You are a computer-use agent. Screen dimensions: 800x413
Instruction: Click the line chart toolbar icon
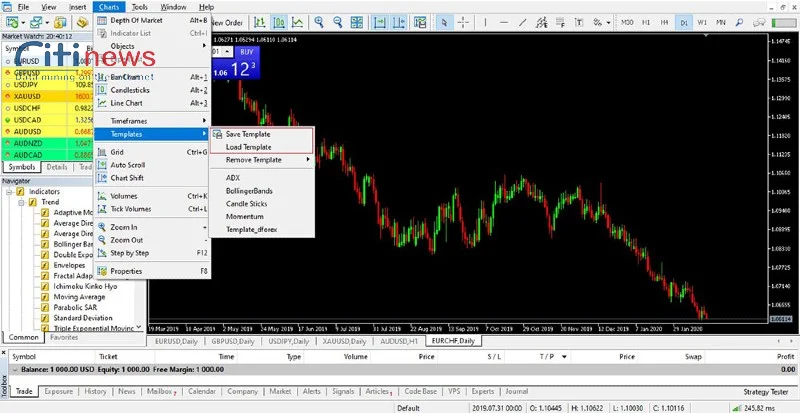point(297,22)
